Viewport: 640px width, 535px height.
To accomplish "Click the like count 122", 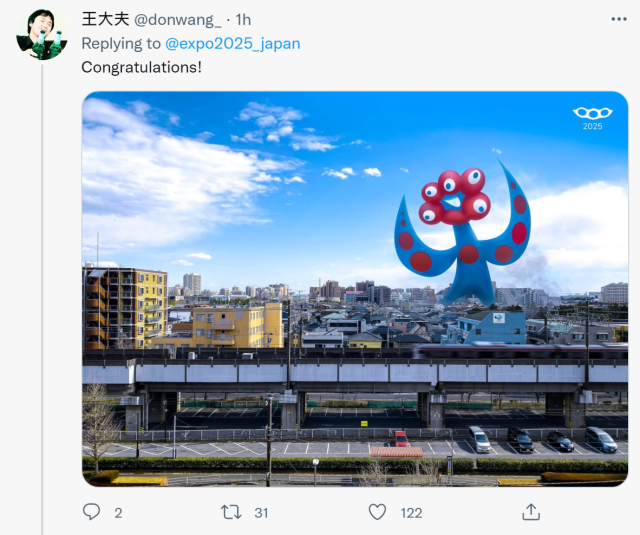I will (x=411, y=513).
